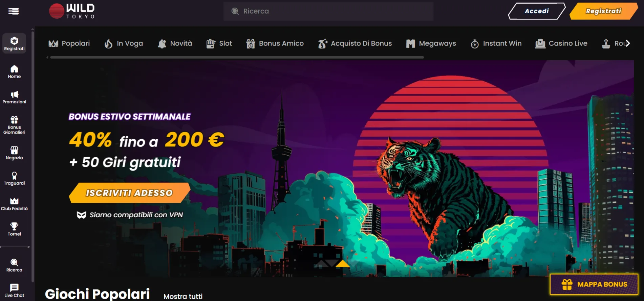Click the small left arrow of category scrollbar
This screenshot has width=644, height=301.
tap(47, 57)
